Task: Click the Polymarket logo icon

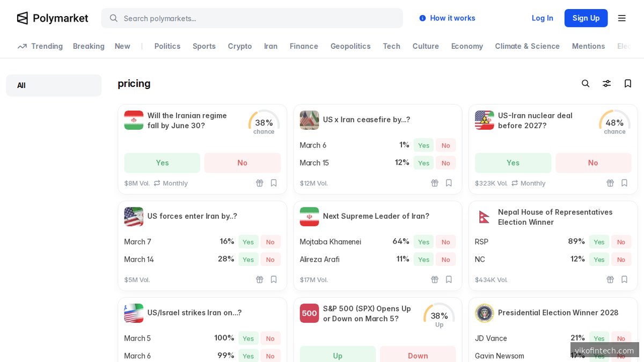Action: tap(23, 18)
